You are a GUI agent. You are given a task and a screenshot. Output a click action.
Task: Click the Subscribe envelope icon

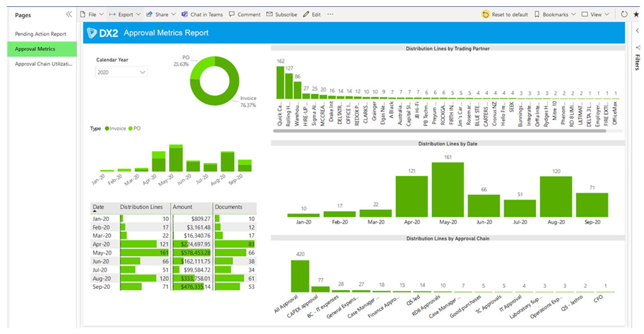pos(269,14)
